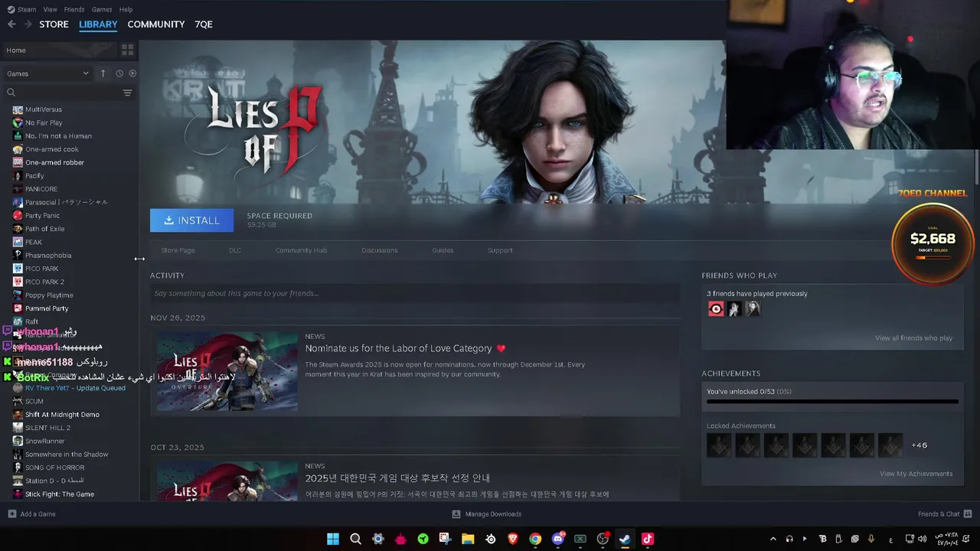Open the Labor of Love news thumbnail
This screenshot has height=551, width=980.
click(227, 371)
